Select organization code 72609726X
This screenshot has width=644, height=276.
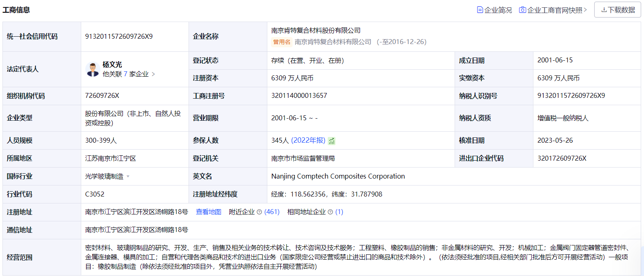(102, 96)
